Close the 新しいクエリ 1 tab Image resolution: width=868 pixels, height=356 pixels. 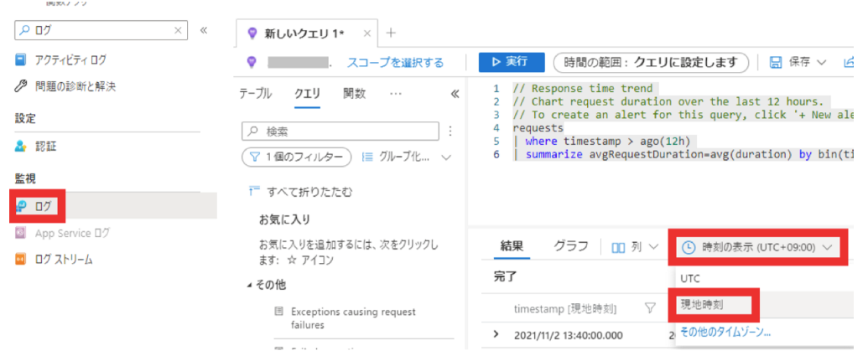point(366,34)
